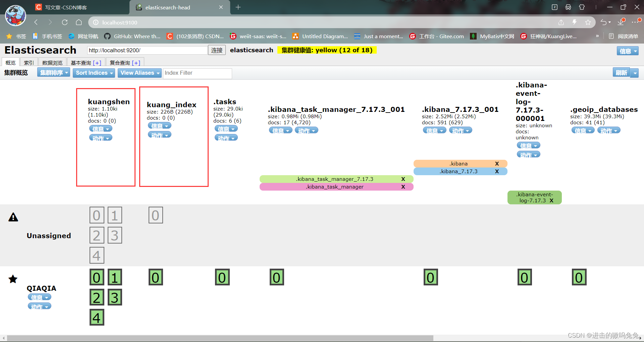
Task: Open 动作 dropdown under .tasks index
Action: point(226,138)
